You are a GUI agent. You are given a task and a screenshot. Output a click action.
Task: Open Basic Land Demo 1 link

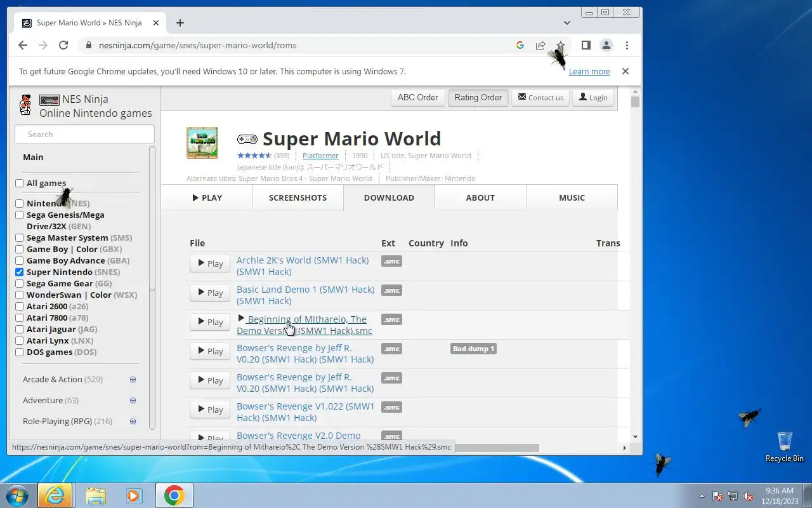coord(305,295)
